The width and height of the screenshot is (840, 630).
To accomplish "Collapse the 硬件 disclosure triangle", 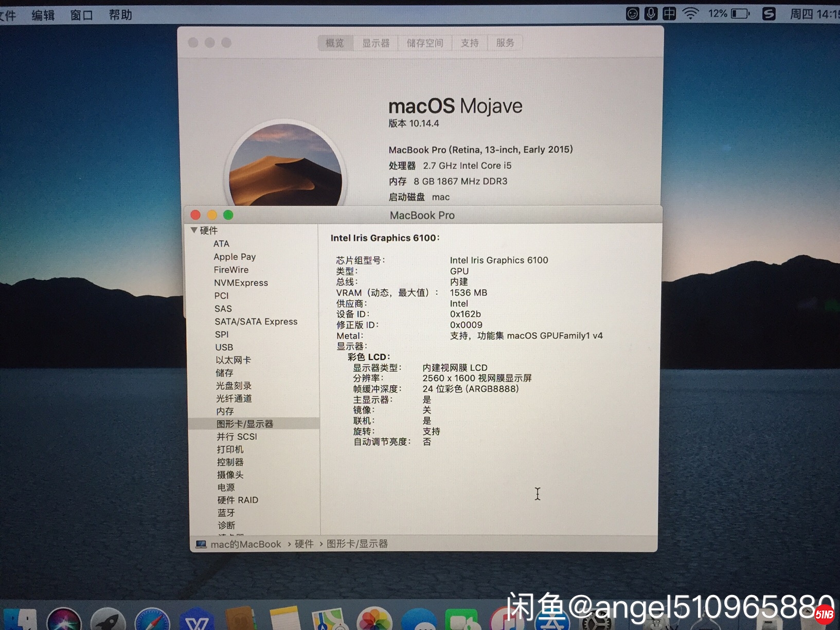I will (x=194, y=230).
